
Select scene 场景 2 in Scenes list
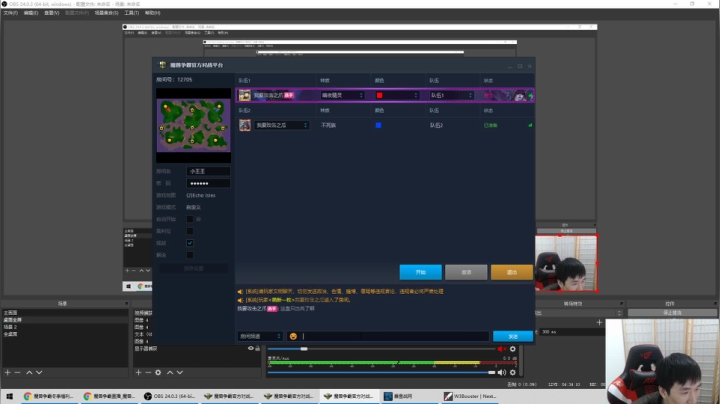coord(64,327)
